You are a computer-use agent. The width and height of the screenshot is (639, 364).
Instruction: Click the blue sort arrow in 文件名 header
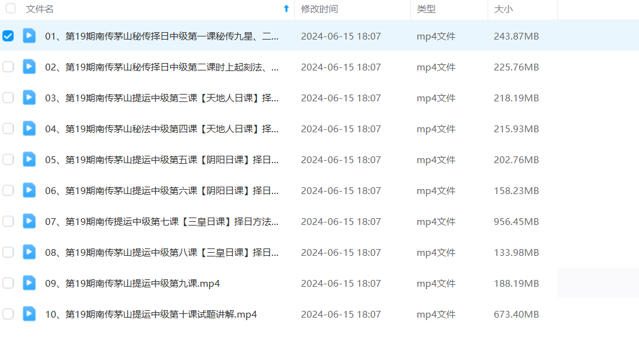pyautogui.click(x=286, y=9)
